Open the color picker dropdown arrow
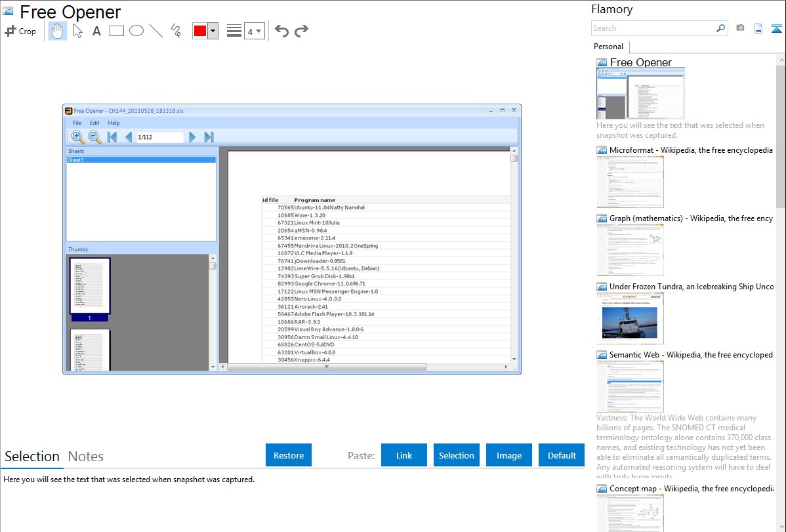 click(213, 31)
